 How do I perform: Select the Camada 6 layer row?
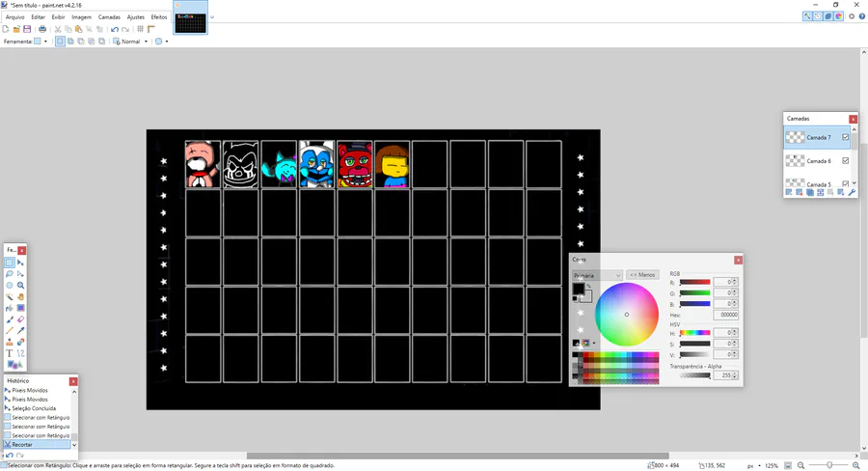click(817, 160)
